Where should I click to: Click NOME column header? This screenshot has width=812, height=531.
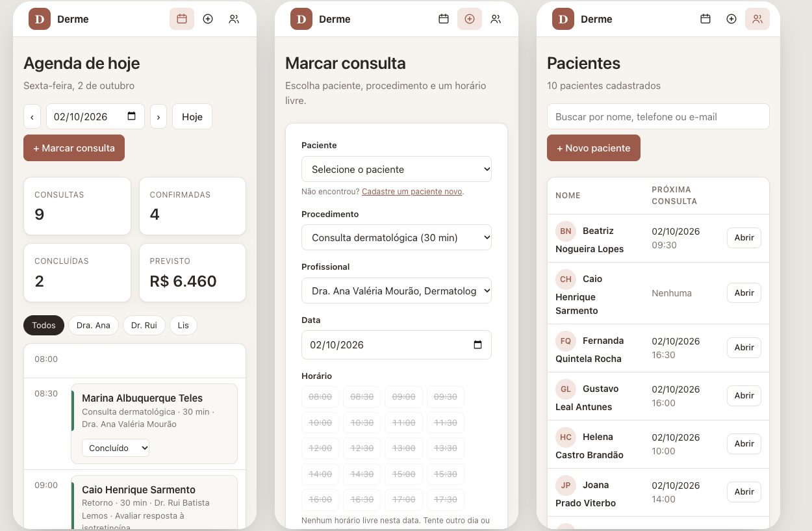pos(568,195)
